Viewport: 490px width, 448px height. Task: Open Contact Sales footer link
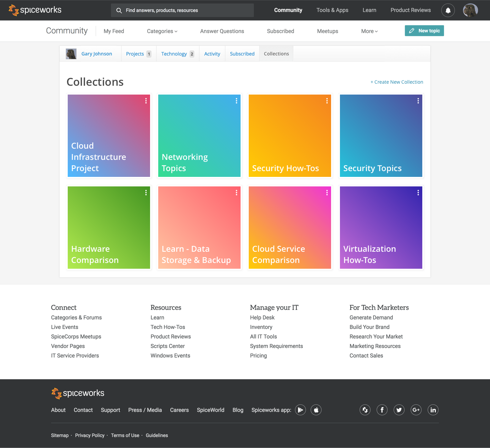click(x=366, y=355)
